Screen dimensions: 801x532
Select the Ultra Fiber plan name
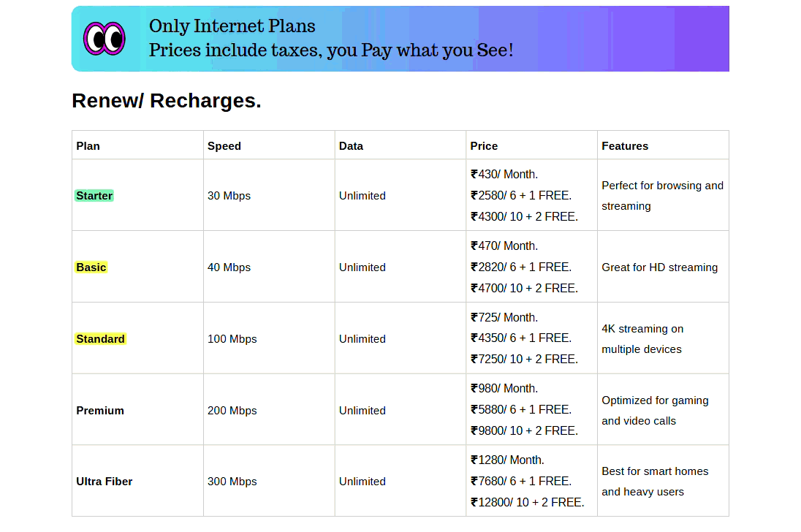105,482
